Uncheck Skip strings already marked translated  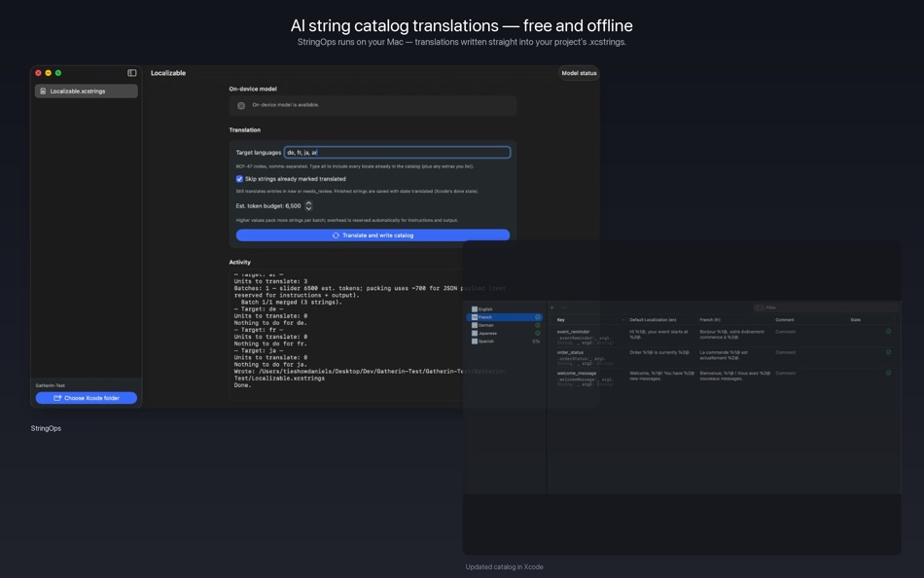pyautogui.click(x=239, y=179)
